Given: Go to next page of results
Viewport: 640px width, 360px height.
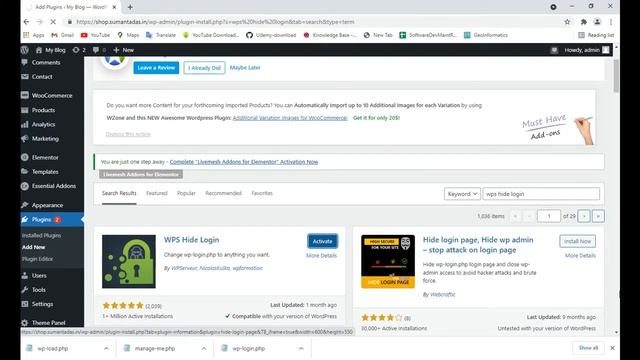Looking at the screenshot, I should coord(584,216).
